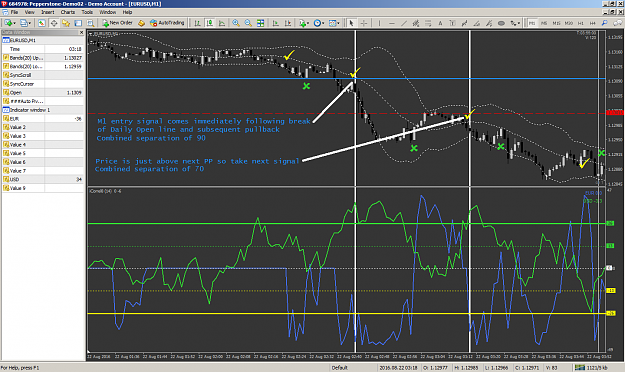Select the USD value row
The image size is (625, 372).
point(43,179)
